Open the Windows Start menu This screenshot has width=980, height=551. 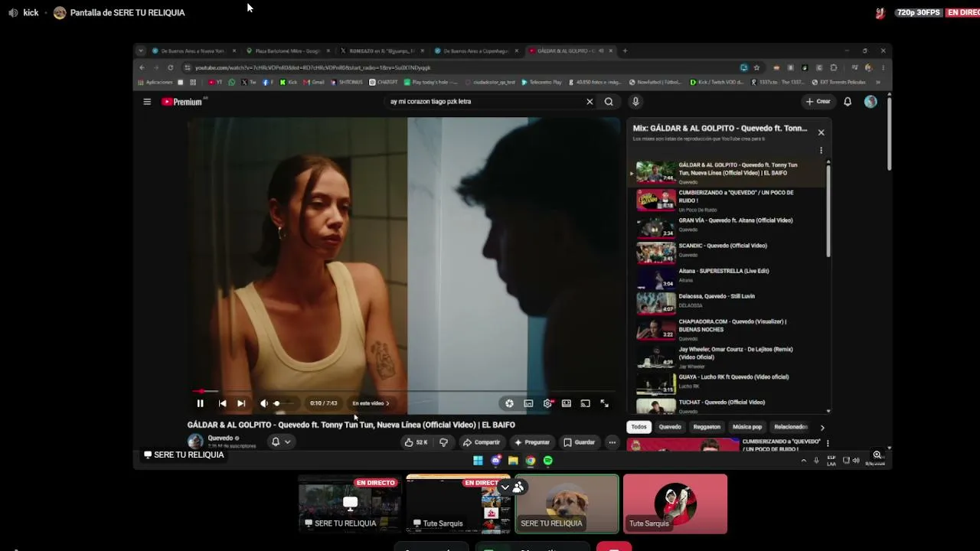coord(478,461)
